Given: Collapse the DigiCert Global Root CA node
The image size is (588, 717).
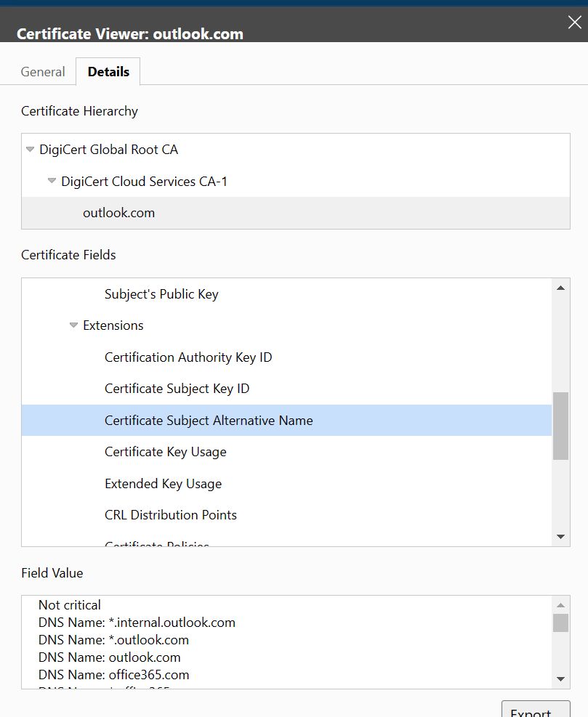Looking at the screenshot, I should [31, 149].
